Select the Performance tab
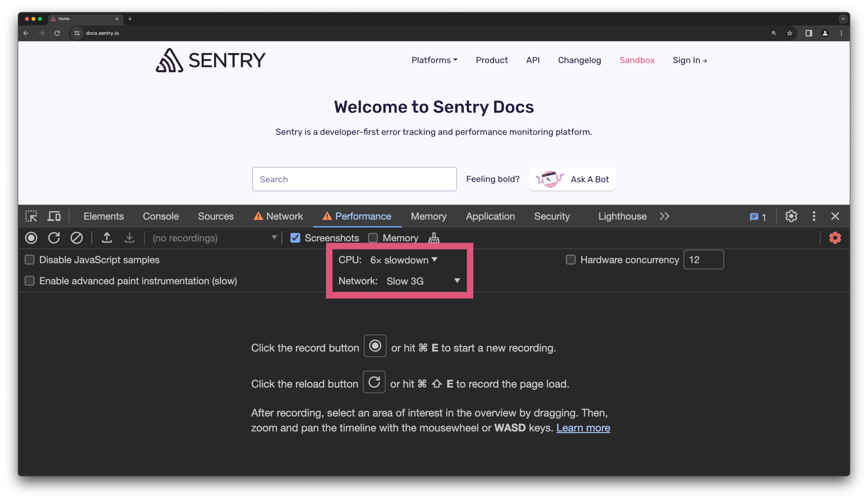Image resolution: width=868 pixels, height=500 pixels. [x=357, y=216]
